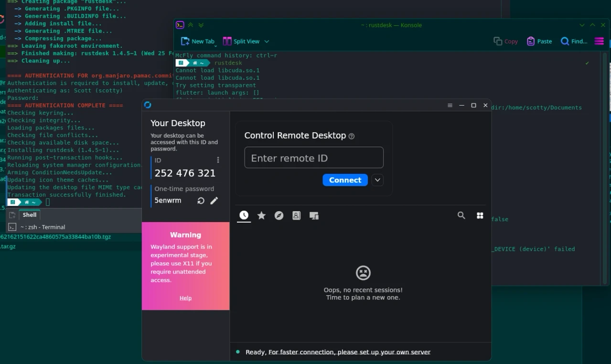611x364 pixels.
Task: Open the Help link in Warning card
Action: (185, 298)
